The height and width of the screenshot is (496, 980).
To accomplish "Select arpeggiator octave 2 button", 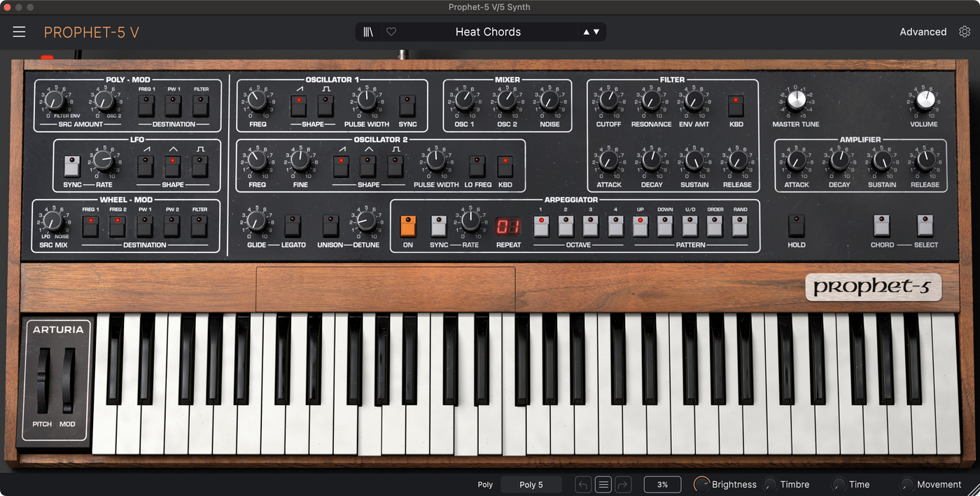I will coord(566,226).
